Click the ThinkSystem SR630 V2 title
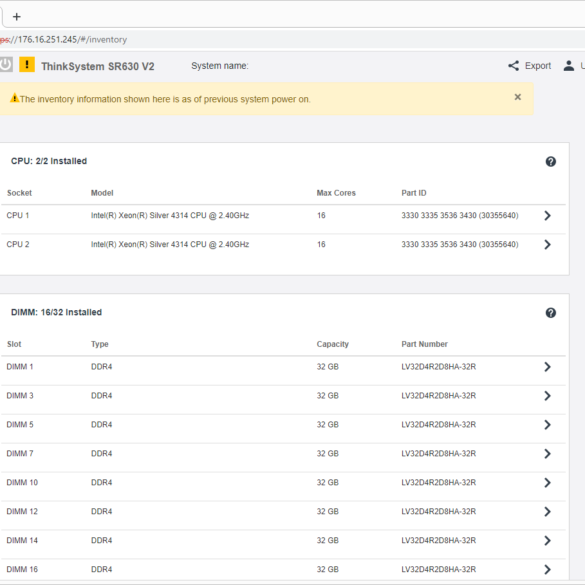 click(x=98, y=66)
